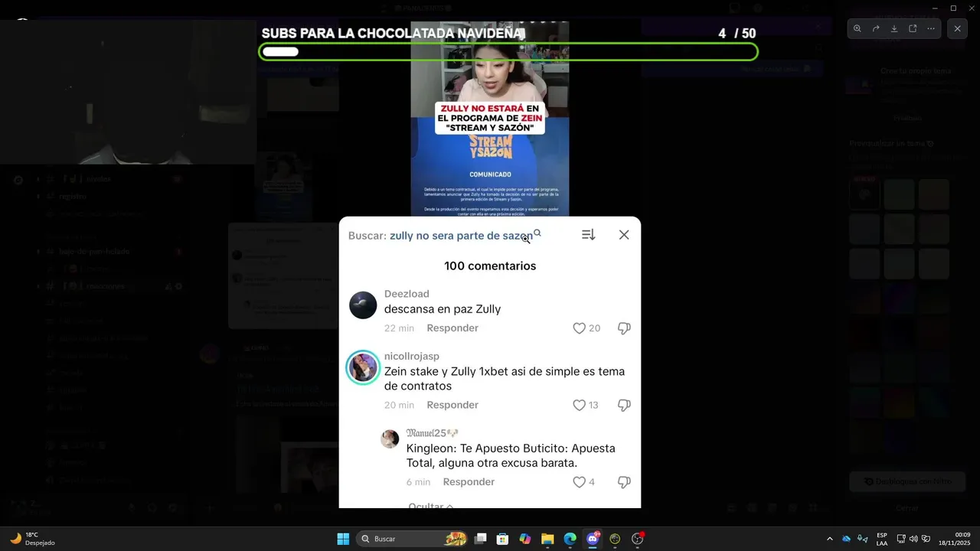Switch to Discord in the taskbar
The image size is (980, 551).
[x=593, y=539]
